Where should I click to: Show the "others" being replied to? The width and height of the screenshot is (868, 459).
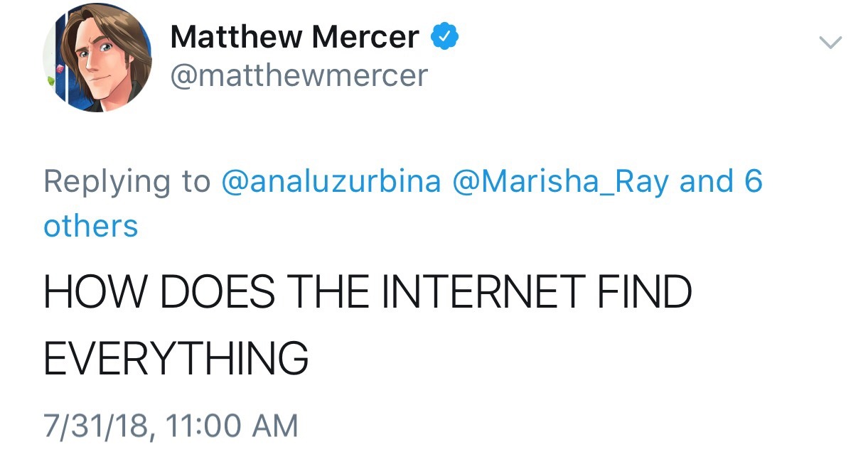(x=90, y=226)
